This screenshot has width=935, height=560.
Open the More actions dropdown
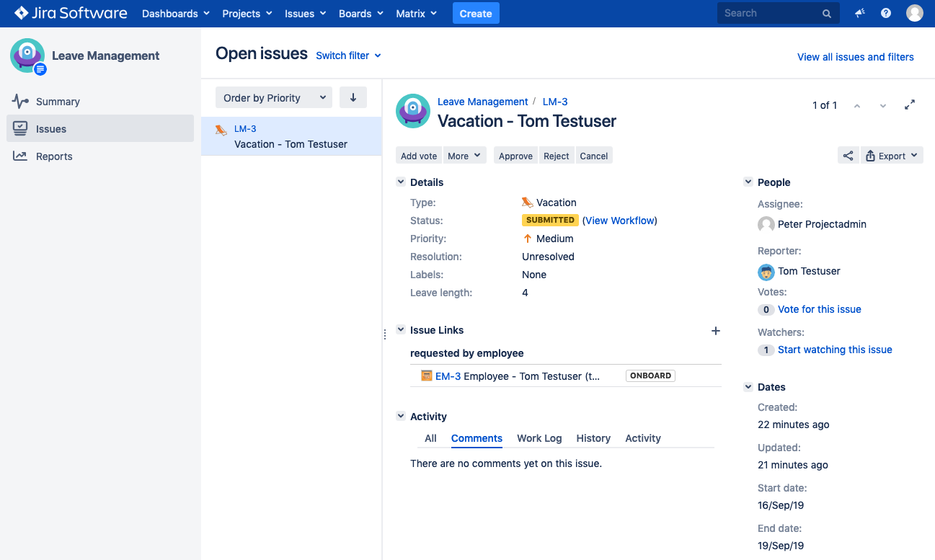[465, 156]
